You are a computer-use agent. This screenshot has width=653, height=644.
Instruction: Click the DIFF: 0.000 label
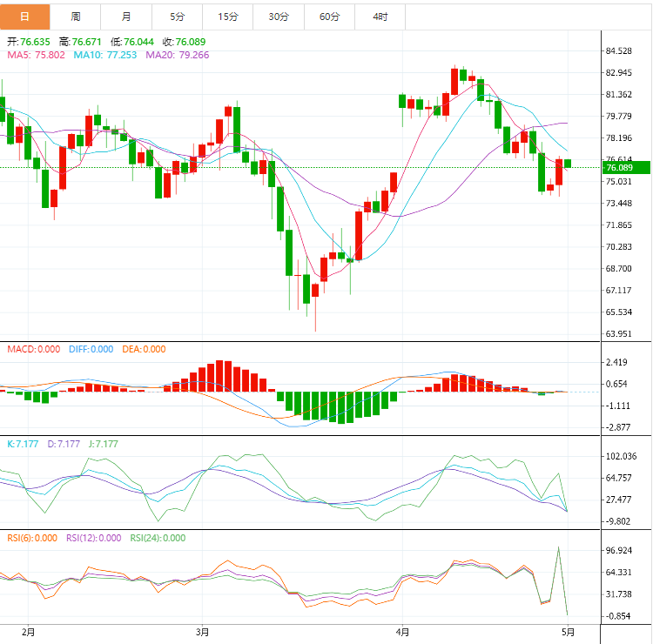click(x=91, y=349)
